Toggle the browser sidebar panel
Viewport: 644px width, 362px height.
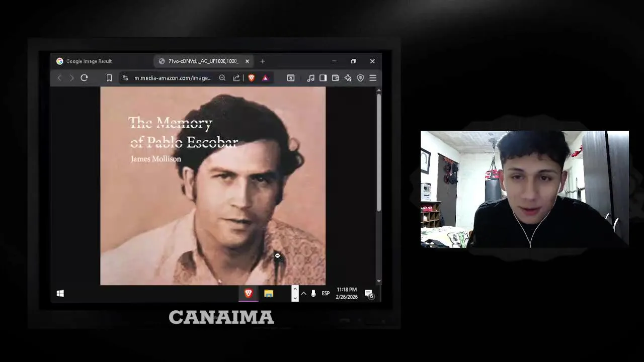323,78
